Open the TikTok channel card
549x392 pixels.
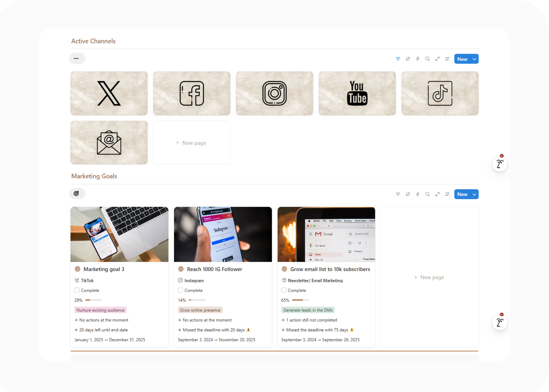coord(440,93)
